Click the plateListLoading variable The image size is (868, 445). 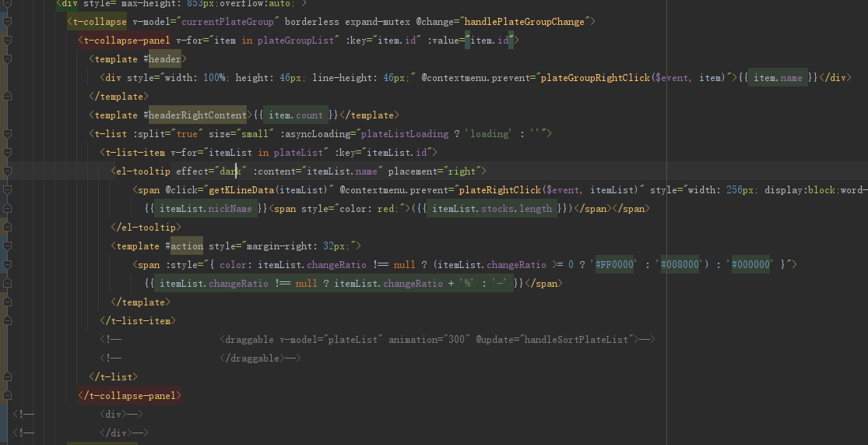pyautogui.click(x=405, y=134)
